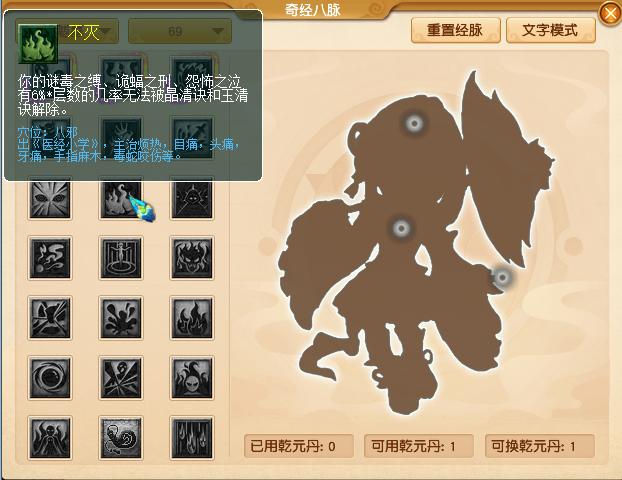Click the 重置经脉 reset button

[x=455, y=30]
